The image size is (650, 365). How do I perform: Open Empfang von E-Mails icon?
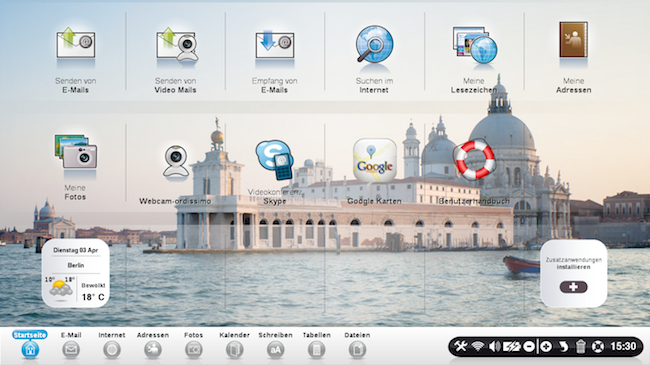tap(275, 44)
